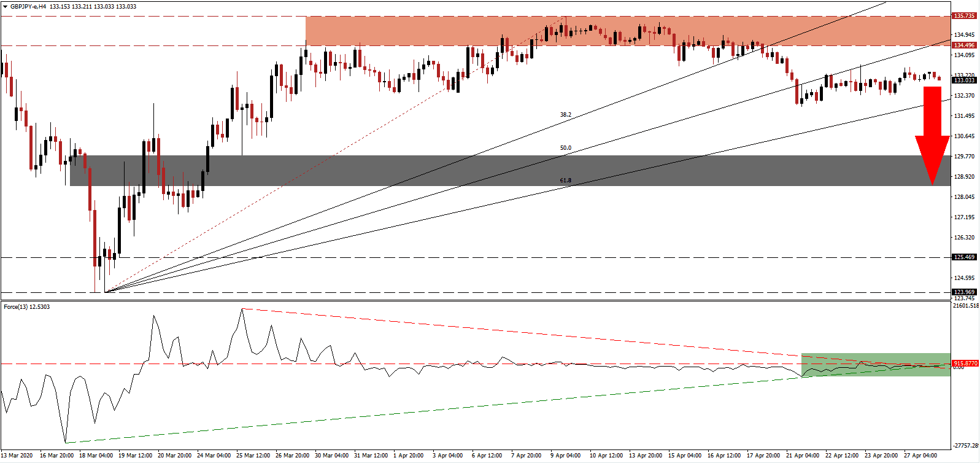This screenshot has height=463, width=980.
Task: Click the 6 Apr 12:00 time label
Action: click(487, 456)
